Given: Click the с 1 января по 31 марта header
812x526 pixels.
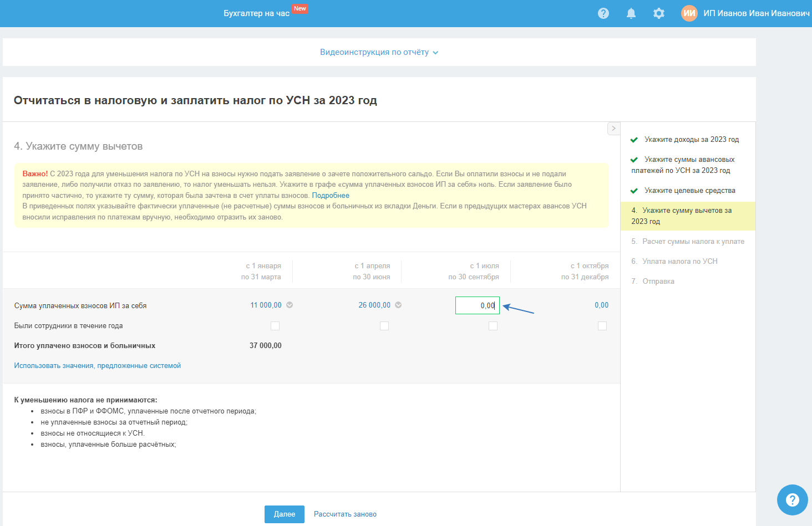Looking at the screenshot, I should click(261, 272).
